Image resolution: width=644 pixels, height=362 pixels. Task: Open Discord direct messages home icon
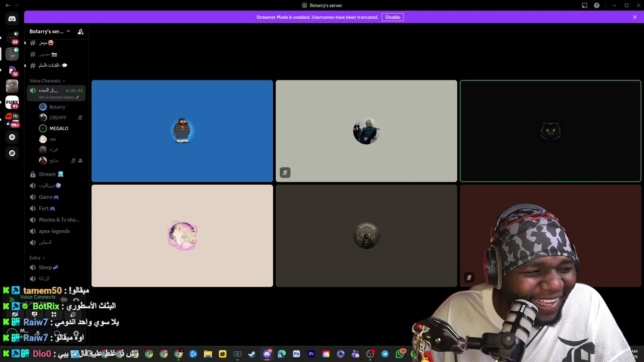coord(12,19)
